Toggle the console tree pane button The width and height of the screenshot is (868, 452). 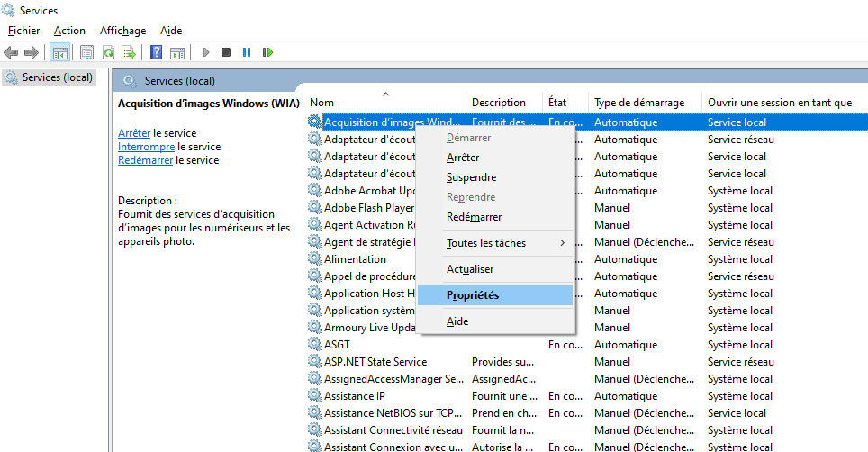point(60,52)
